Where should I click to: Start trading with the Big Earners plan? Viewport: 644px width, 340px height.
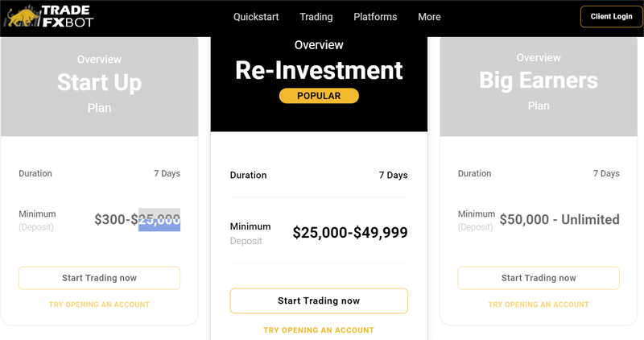click(x=539, y=278)
